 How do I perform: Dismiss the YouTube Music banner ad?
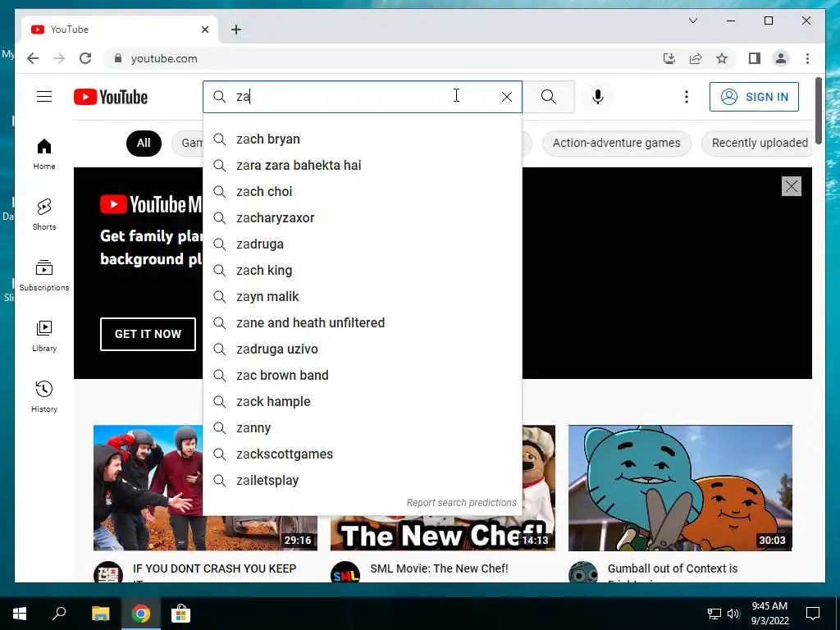(792, 186)
